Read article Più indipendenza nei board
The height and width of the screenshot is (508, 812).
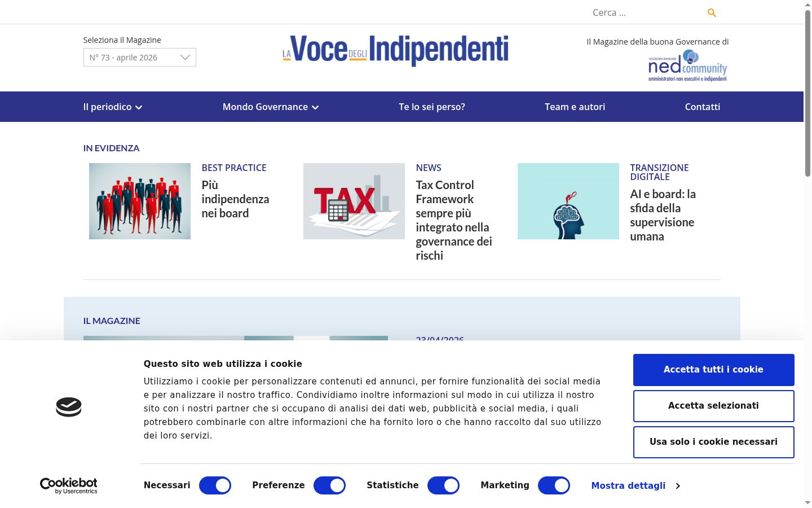pyautogui.click(x=235, y=199)
